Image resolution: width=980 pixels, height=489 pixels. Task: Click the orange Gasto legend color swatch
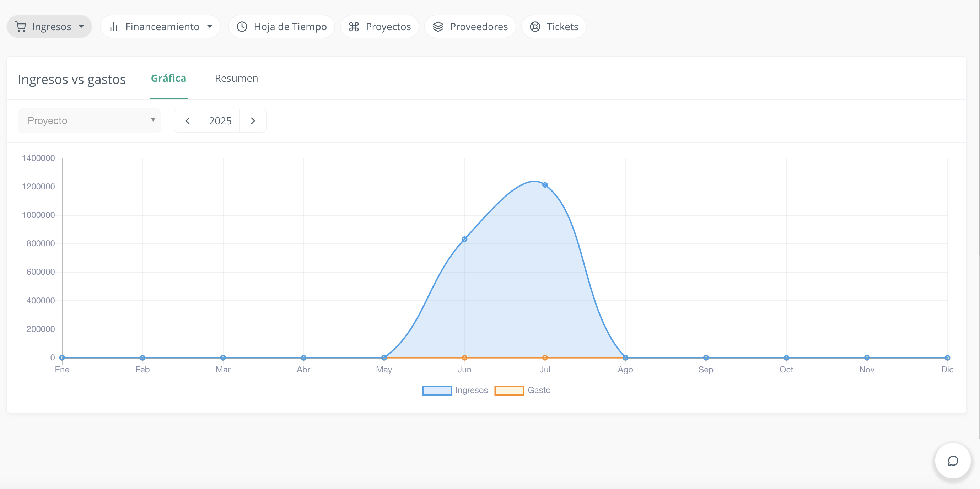pos(509,391)
